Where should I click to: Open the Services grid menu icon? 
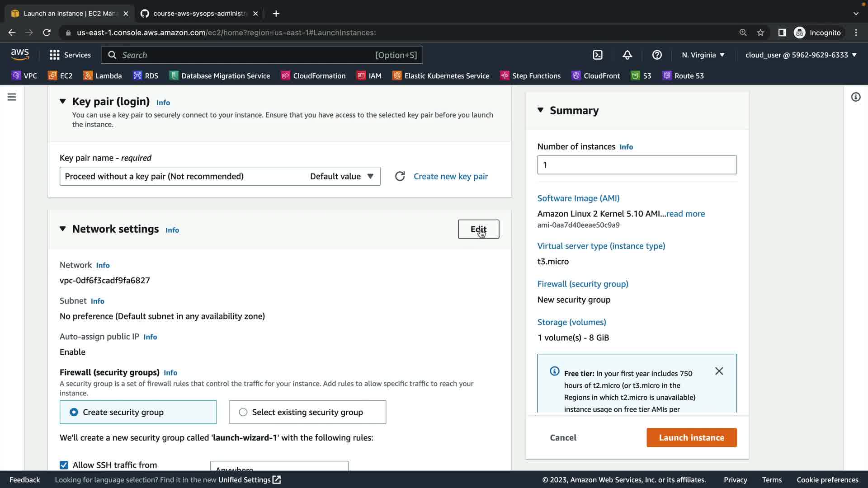coord(55,55)
